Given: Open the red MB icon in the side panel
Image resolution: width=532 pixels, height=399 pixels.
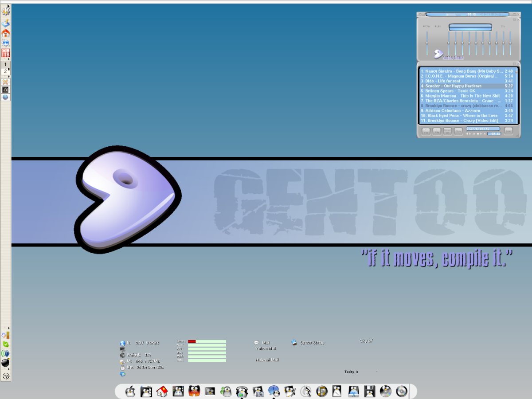Looking at the screenshot, I should (x=5, y=53).
